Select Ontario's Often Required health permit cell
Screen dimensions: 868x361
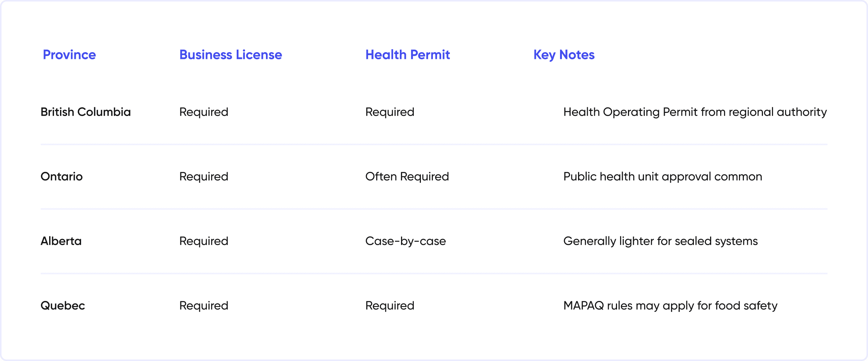tap(407, 177)
